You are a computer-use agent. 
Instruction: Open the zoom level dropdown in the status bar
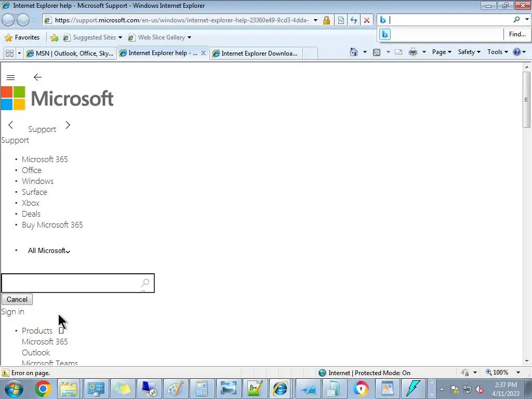(x=518, y=373)
